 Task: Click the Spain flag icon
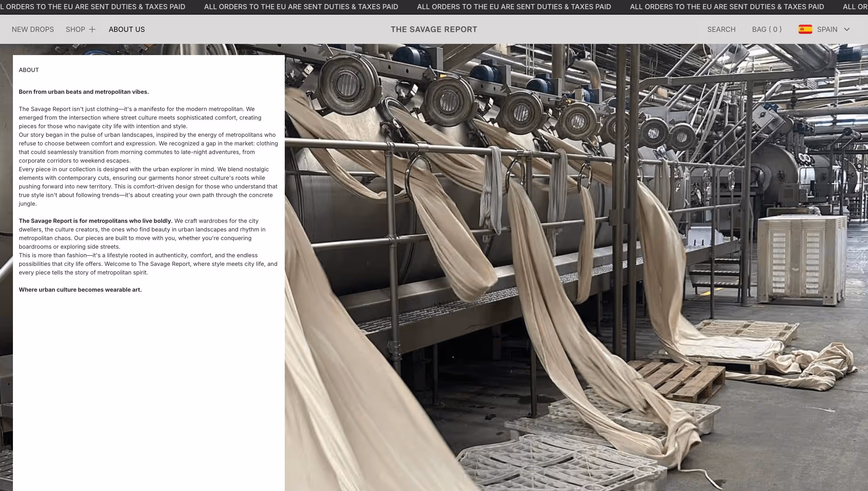(805, 29)
